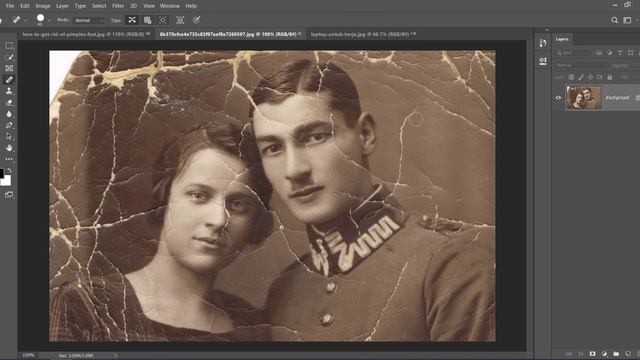Image resolution: width=640 pixels, height=360 pixels.
Task: Select the Blur tool
Action: point(9,114)
